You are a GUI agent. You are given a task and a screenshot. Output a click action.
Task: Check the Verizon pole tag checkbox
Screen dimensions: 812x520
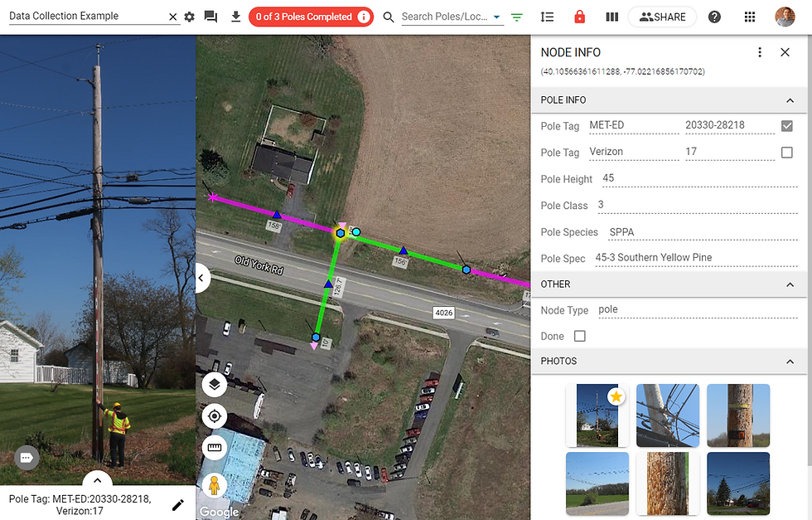(x=787, y=152)
